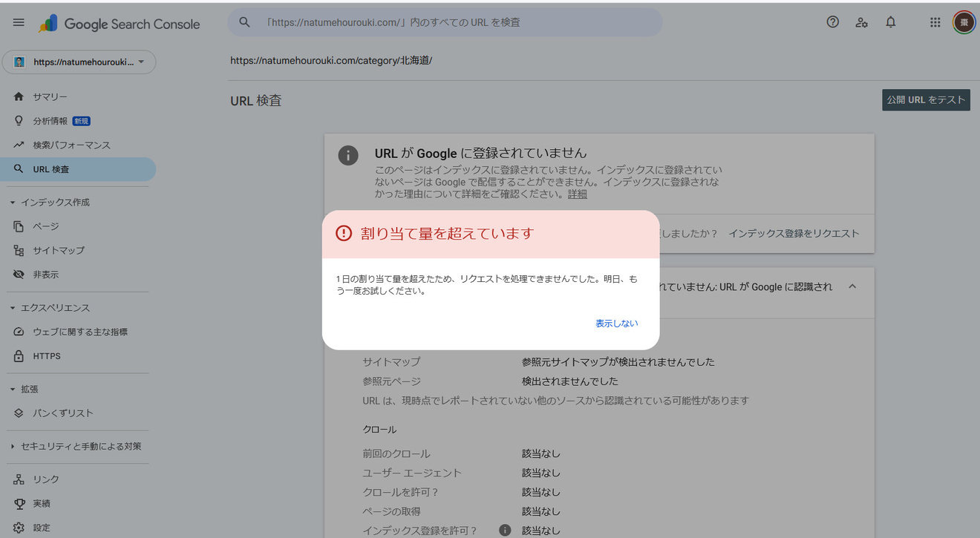Click the insights lightbulb icon
This screenshot has width=980, height=538.
point(19,121)
